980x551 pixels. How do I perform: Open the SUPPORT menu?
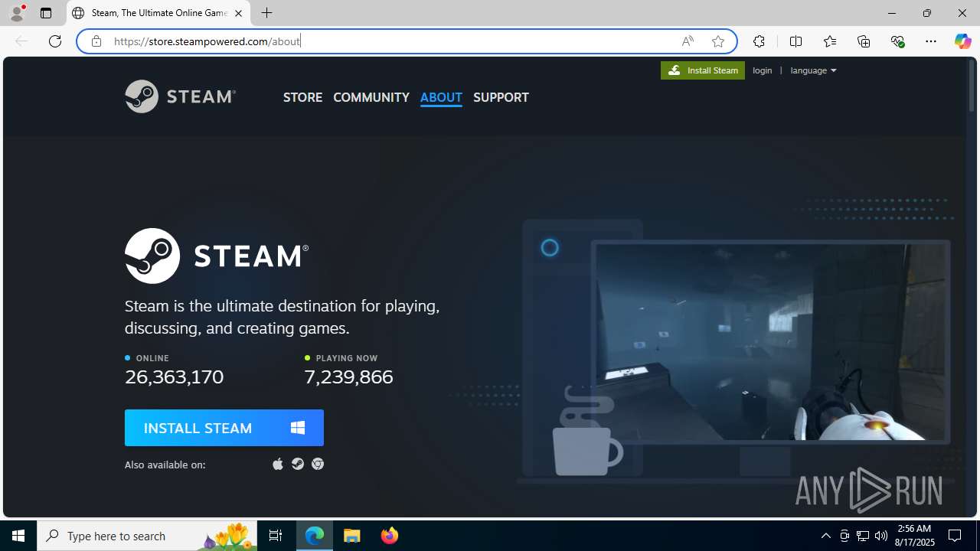501,97
